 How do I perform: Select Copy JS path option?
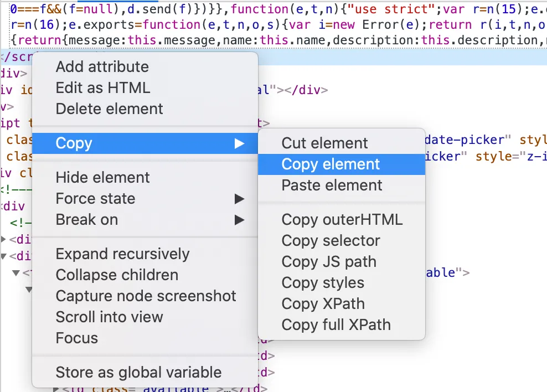coord(342,261)
